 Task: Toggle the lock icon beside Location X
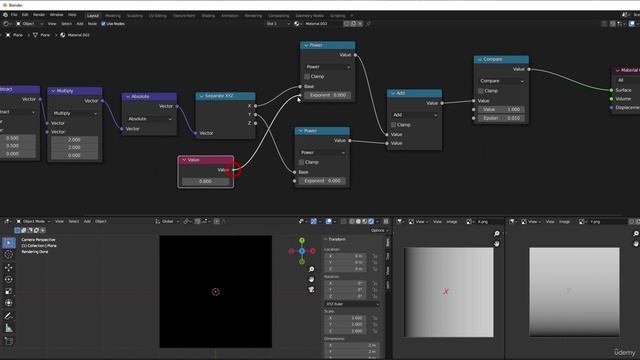pyautogui.click(x=375, y=256)
